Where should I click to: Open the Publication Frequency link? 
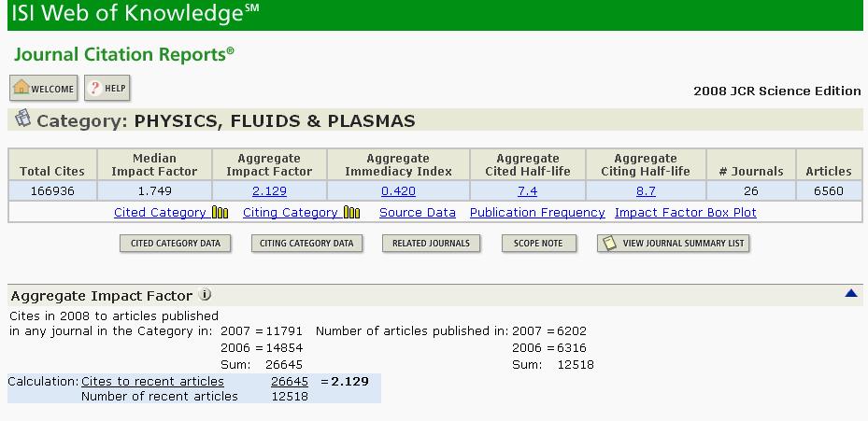537,213
